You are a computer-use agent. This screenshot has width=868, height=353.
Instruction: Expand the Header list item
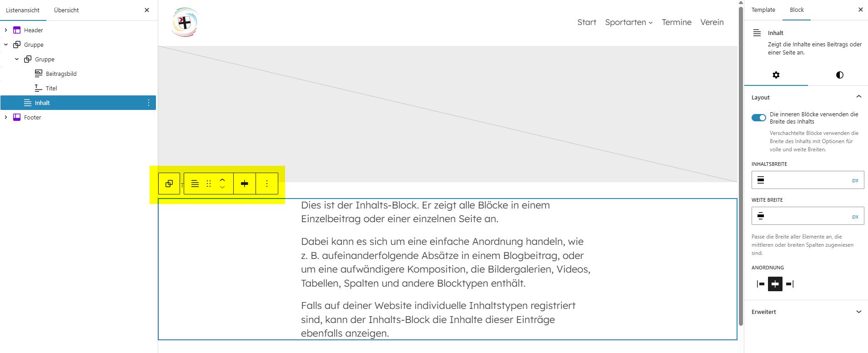point(6,30)
